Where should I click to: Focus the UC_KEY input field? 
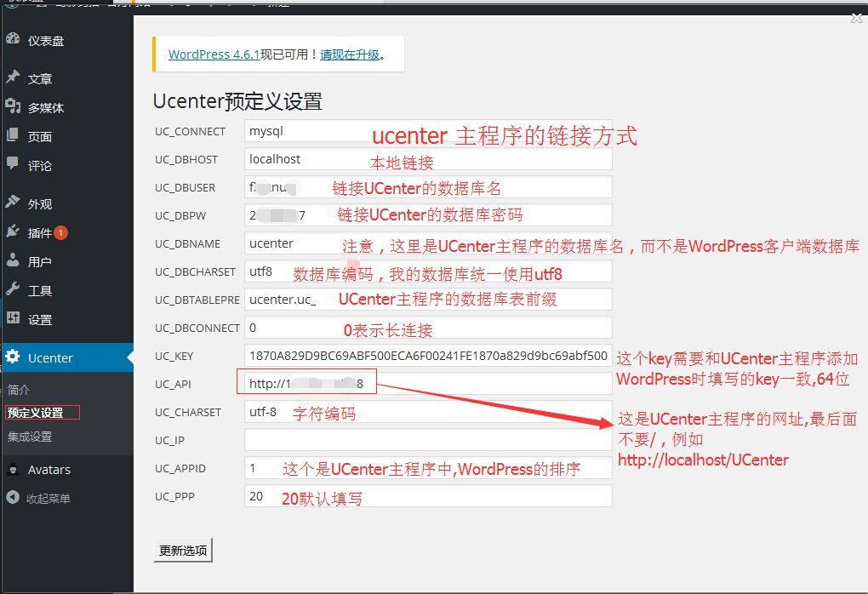428,356
